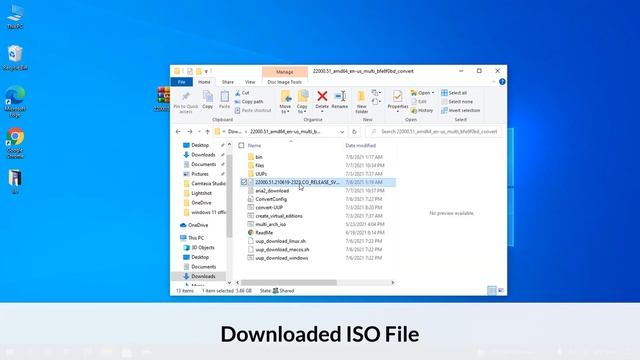Screen dimensions: 640x360
Task: Open the address bar history dropdown
Action: pyautogui.click(x=342, y=131)
